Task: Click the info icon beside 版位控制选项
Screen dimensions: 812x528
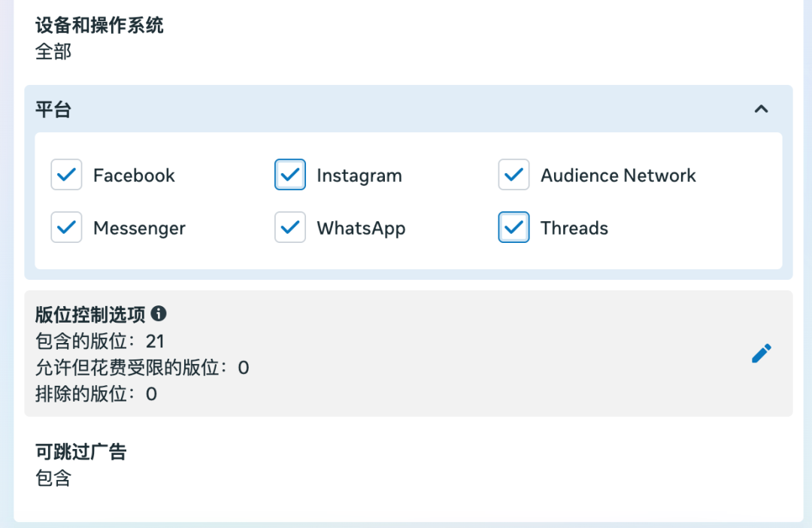Action: click(159, 314)
